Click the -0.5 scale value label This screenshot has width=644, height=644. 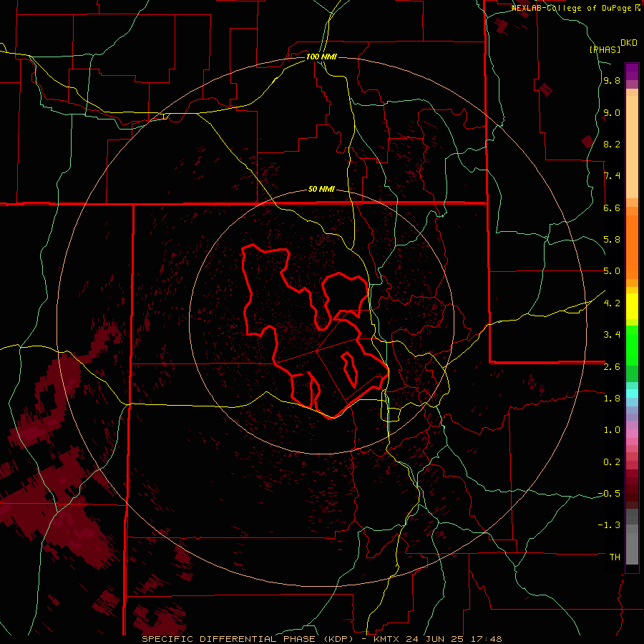click(x=609, y=494)
